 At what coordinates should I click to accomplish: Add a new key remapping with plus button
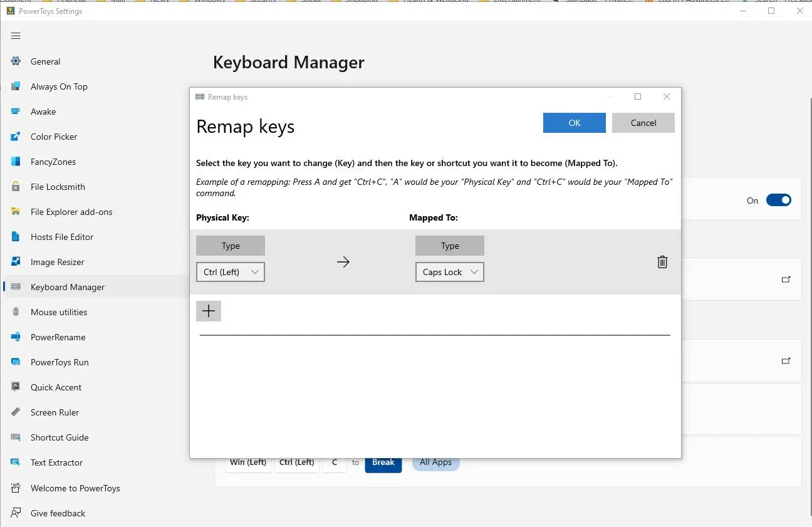tap(209, 311)
